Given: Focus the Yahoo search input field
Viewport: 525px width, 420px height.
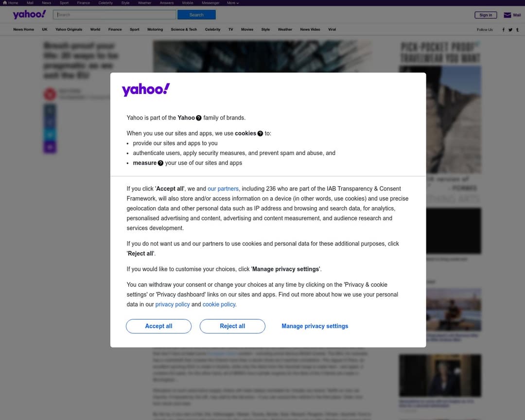Looking at the screenshot, I should (x=115, y=15).
